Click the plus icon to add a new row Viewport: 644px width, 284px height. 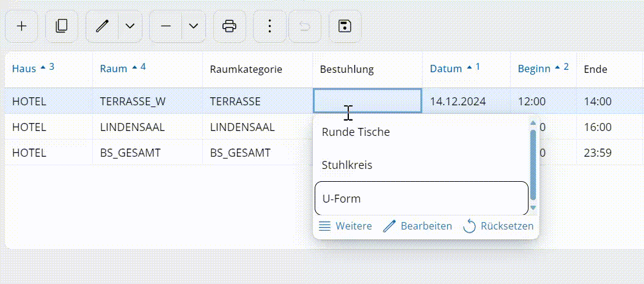(21, 26)
